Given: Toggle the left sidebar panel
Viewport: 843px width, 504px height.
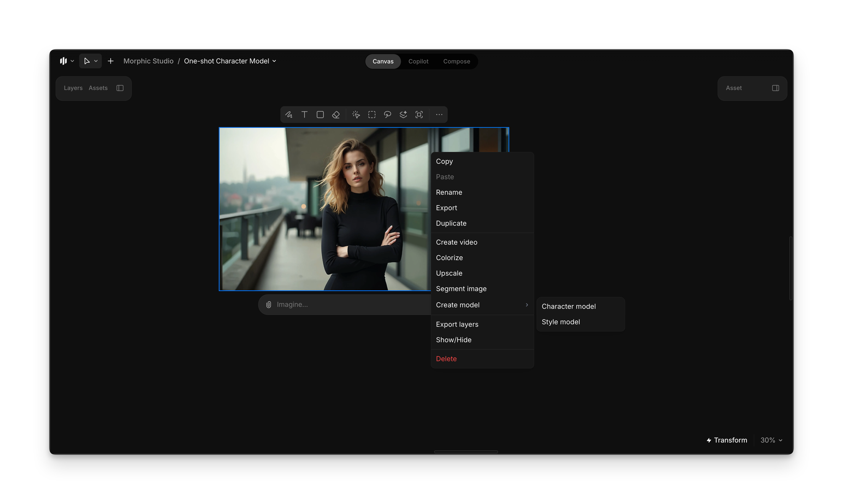Looking at the screenshot, I should pyautogui.click(x=120, y=88).
